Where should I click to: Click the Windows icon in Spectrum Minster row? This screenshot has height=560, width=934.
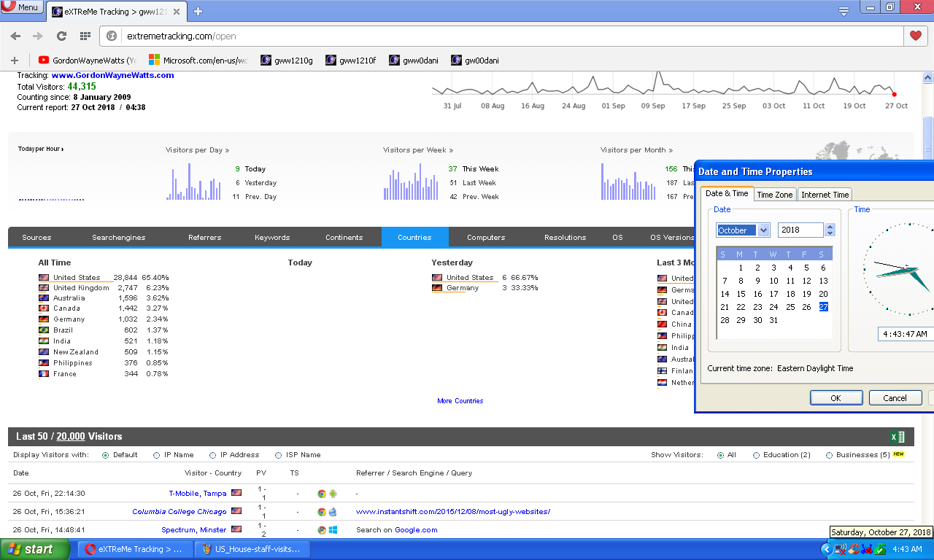tap(333, 530)
